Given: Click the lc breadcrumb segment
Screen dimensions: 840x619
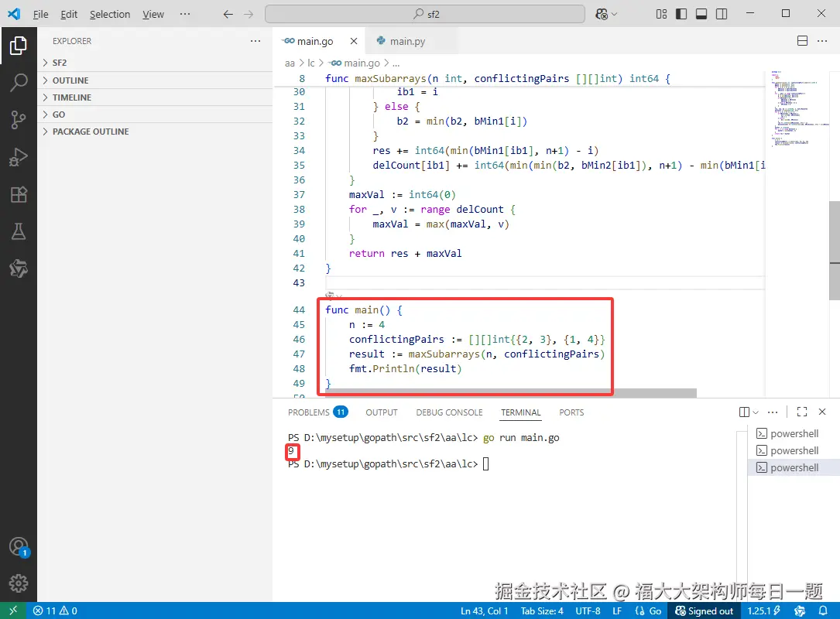Looking at the screenshot, I should tap(310, 63).
